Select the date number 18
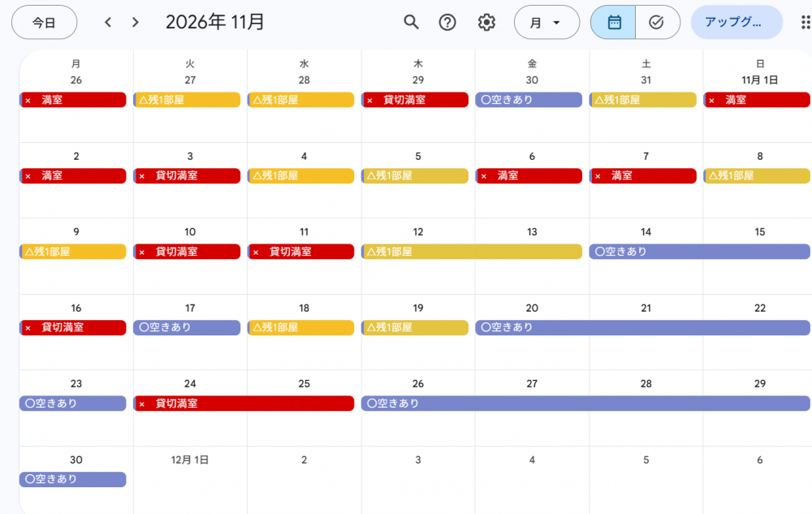 [x=304, y=308]
